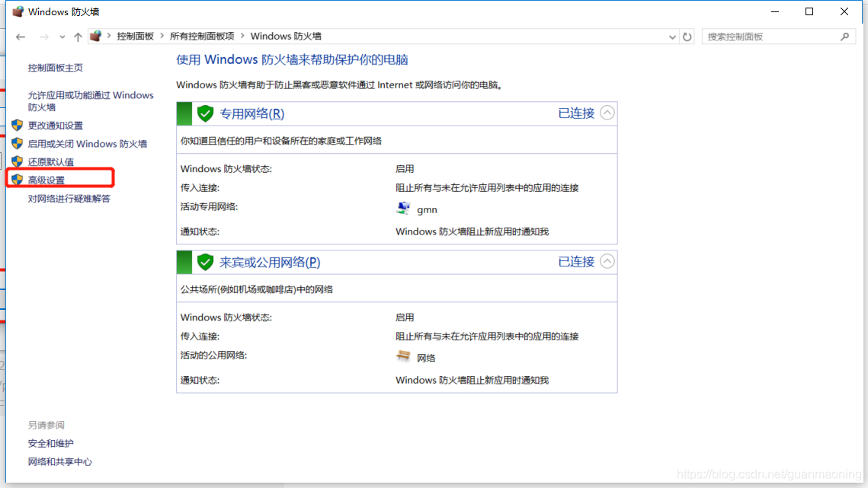Open 启用或关闭 Windows 防火墙

(88, 144)
